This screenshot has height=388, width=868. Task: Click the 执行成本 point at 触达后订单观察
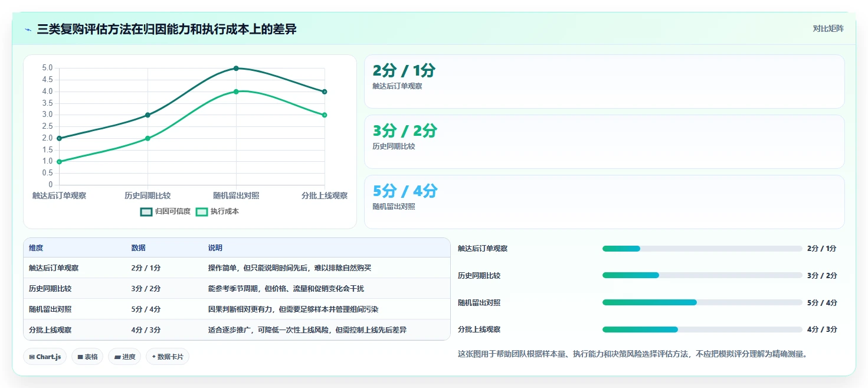pyautogui.click(x=59, y=161)
